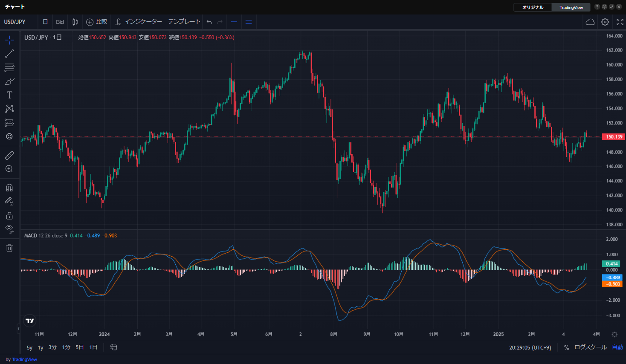
Task: Set the chart range to 5y
Action: [x=29, y=347]
